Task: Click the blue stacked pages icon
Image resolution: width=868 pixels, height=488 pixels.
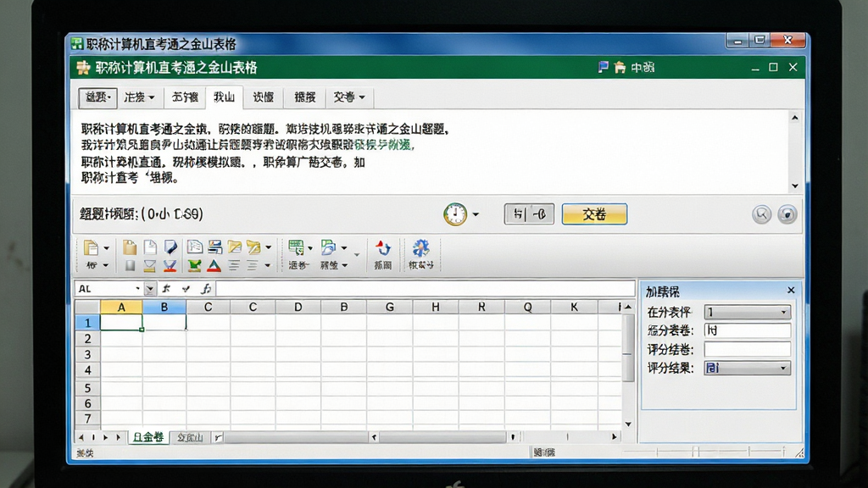Action: pos(328,247)
